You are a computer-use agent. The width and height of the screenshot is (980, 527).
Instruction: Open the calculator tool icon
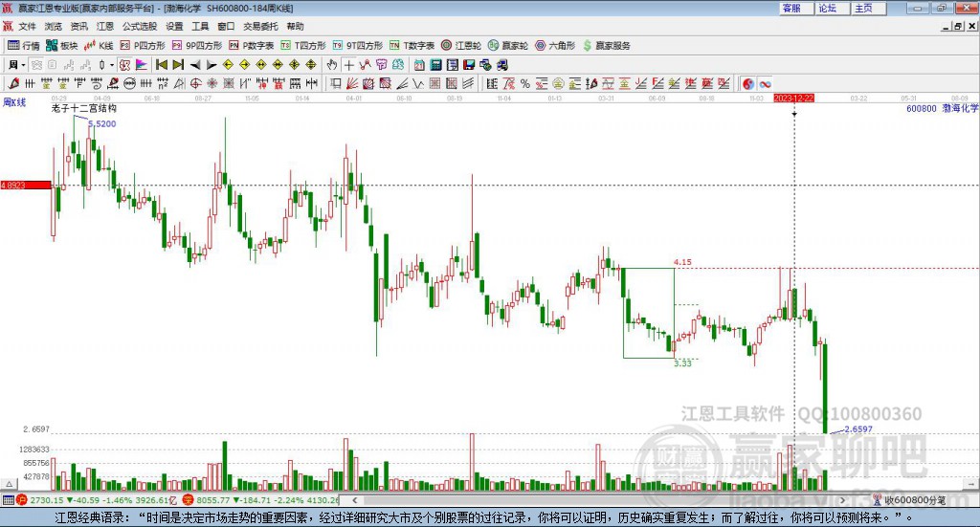435,65
